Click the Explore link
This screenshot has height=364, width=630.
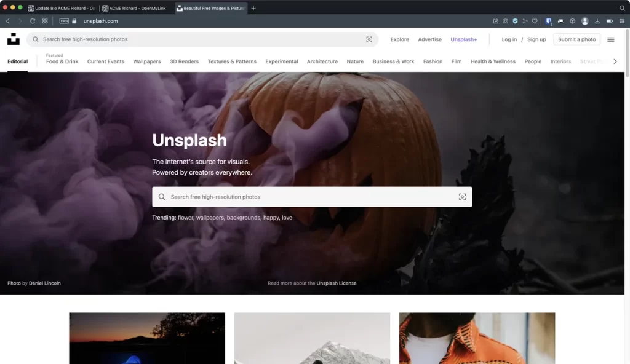(400, 39)
